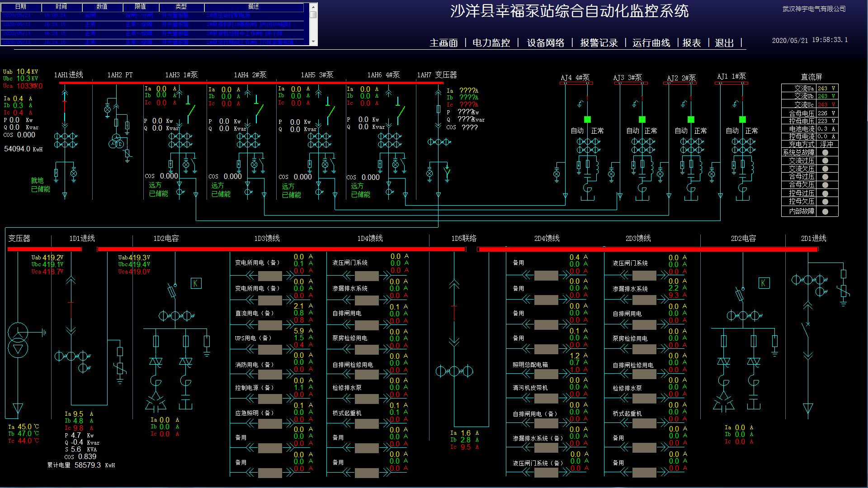This screenshot has height=488, width=868.
Task: Go to the 主画面 main screen
Action: pyautogui.click(x=443, y=43)
